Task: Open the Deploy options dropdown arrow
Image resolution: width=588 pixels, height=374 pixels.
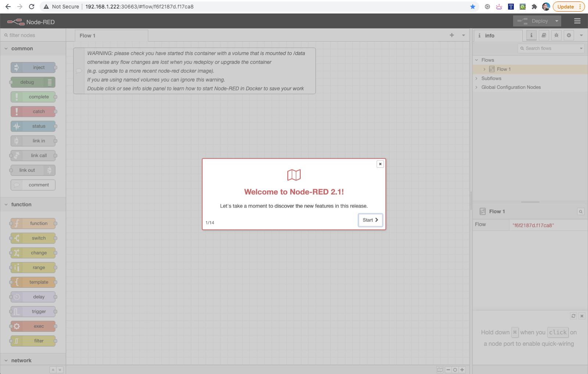Action: 557,21
